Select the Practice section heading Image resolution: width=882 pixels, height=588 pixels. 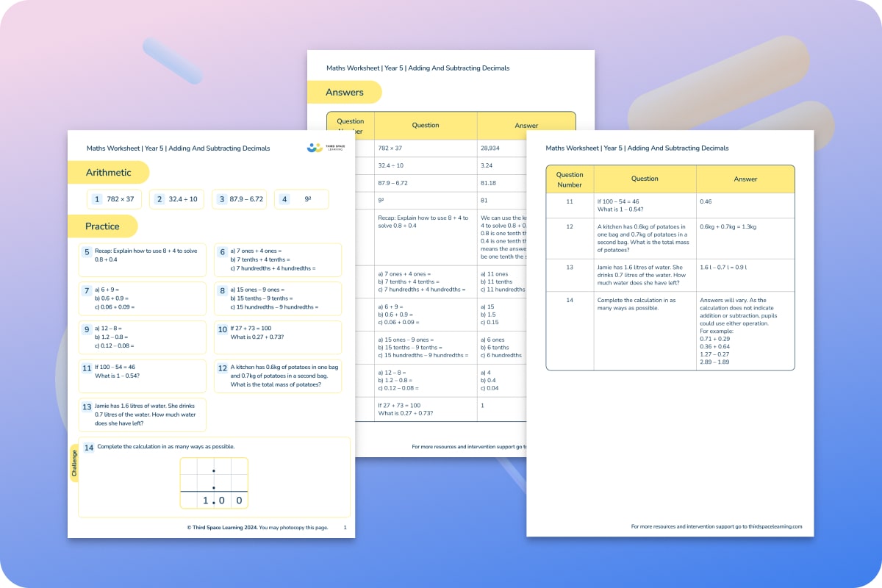[102, 226]
